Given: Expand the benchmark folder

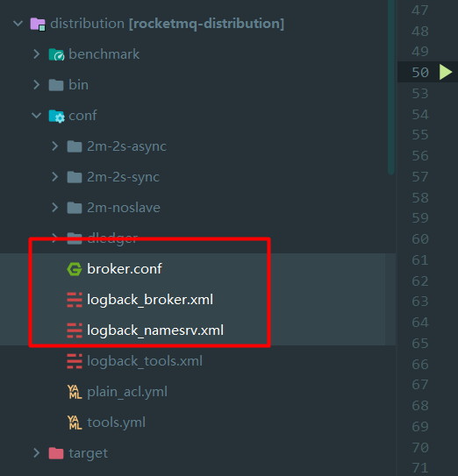Looking at the screenshot, I should (37, 54).
